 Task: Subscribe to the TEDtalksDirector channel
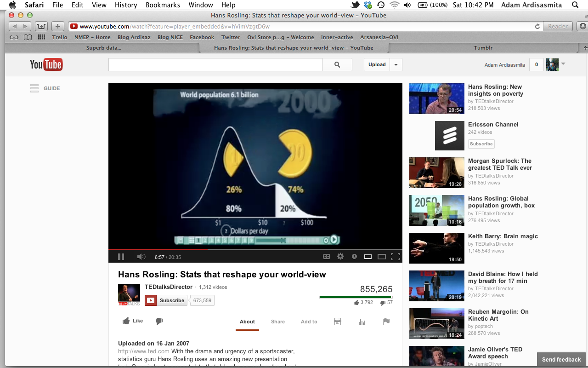pyautogui.click(x=166, y=300)
